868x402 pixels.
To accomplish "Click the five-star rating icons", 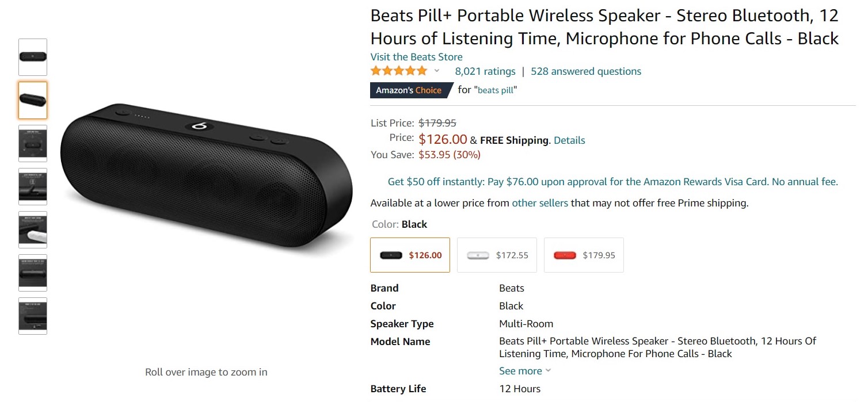I will [x=399, y=71].
